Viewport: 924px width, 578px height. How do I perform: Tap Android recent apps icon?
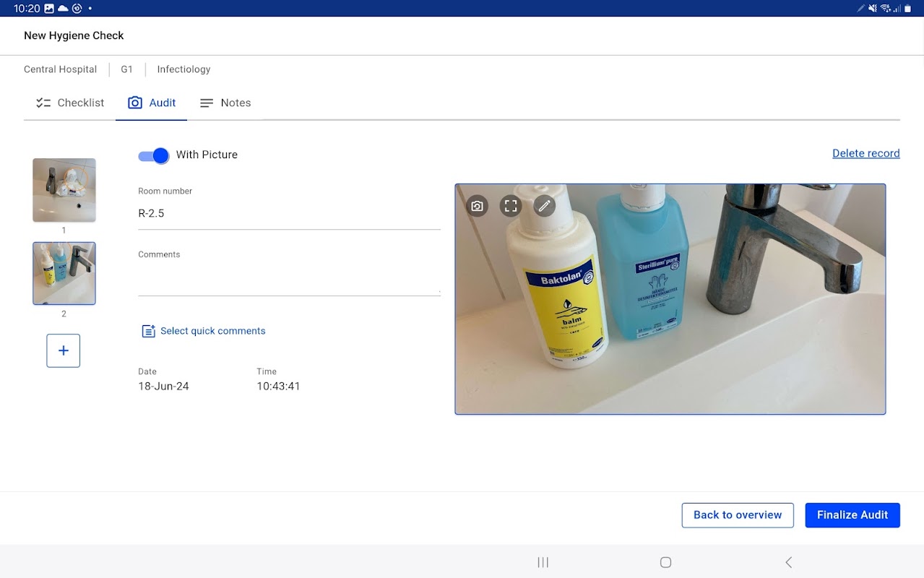click(543, 562)
